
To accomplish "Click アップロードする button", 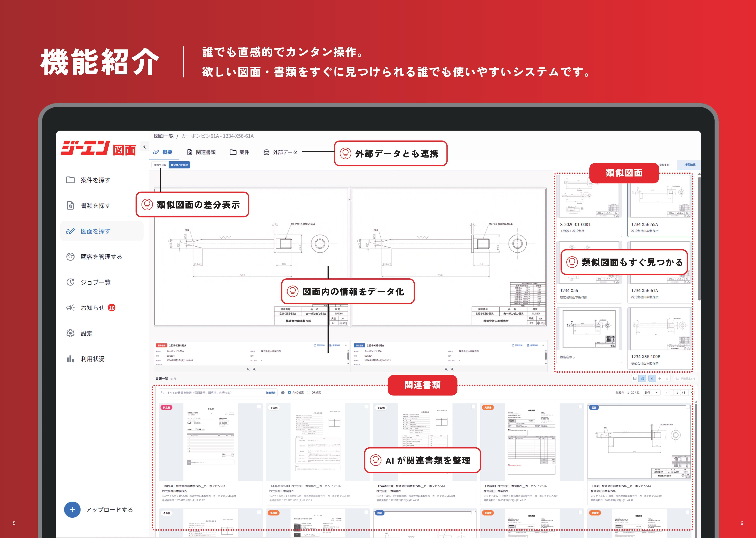I will 99,509.
